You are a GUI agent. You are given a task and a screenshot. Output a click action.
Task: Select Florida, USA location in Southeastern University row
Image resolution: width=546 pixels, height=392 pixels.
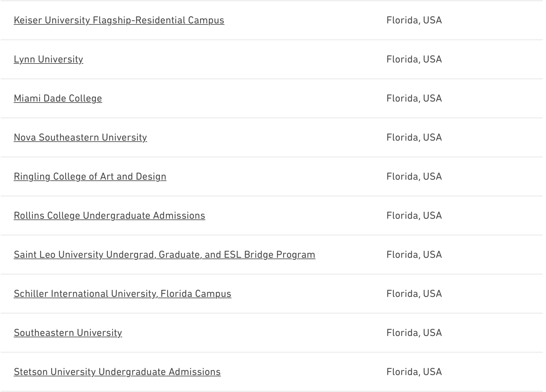coord(414,333)
